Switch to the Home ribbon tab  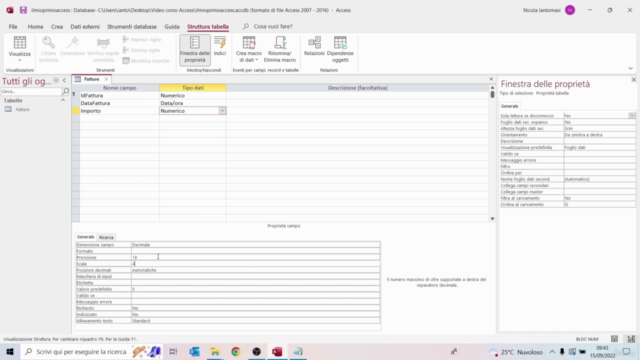[36, 27]
